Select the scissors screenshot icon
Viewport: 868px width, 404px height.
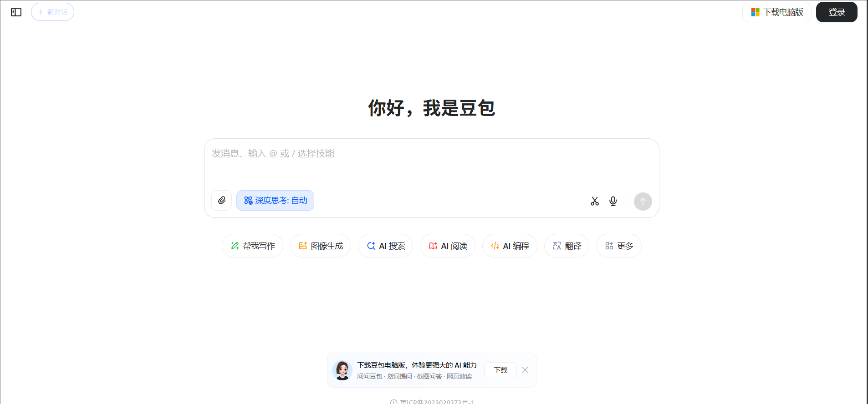595,201
